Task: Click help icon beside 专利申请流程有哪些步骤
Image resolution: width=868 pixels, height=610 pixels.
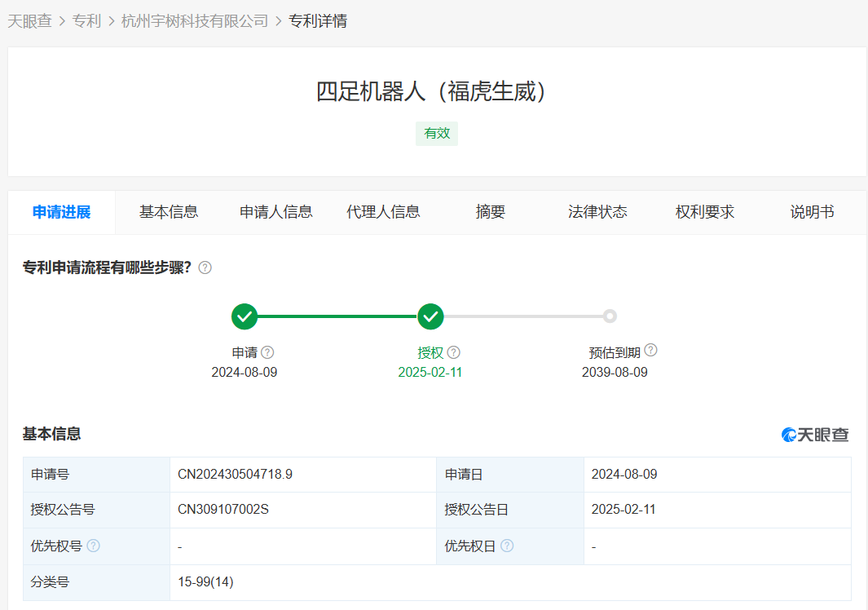Action: 205,267
